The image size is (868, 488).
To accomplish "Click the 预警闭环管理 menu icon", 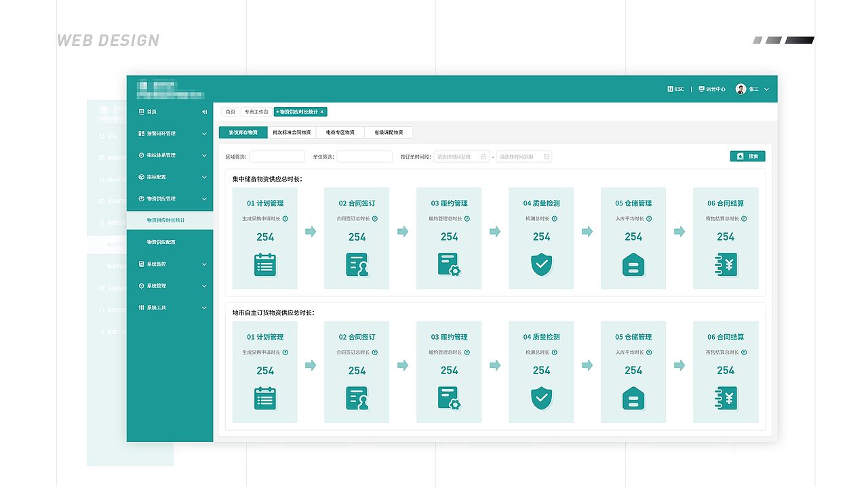I will (x=141, y=134).
